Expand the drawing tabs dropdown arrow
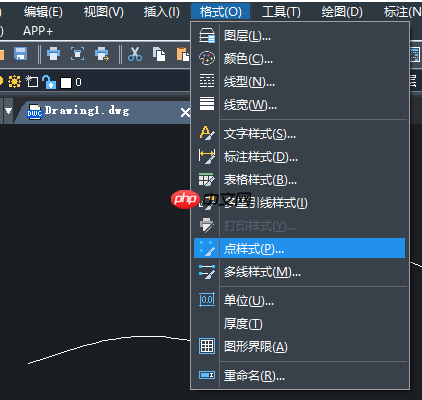The width and height of the screenshot is (422, 400). point(8,111)
